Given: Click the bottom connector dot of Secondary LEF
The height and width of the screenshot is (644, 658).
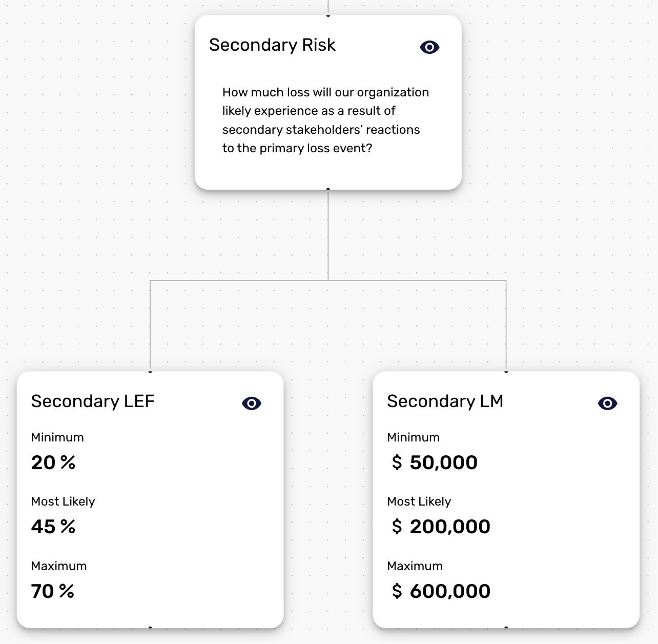Looking at the screenshot, I should pos(150,628).
